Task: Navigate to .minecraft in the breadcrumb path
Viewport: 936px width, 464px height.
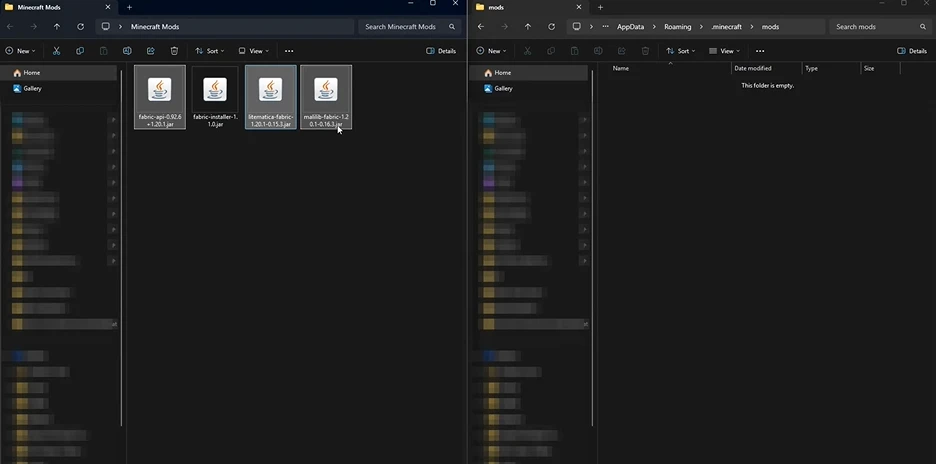Action: pos(726,27)
